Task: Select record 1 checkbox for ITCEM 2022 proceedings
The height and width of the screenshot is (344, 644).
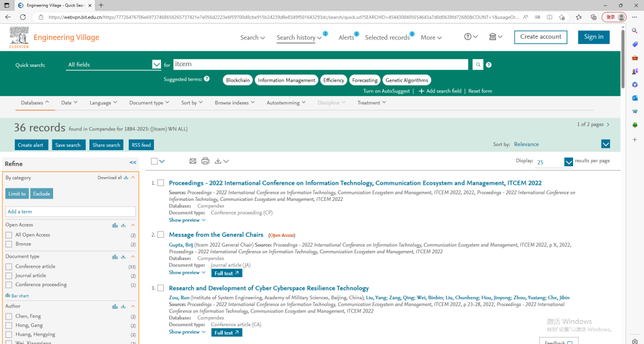Action: (x=160, y=182)
